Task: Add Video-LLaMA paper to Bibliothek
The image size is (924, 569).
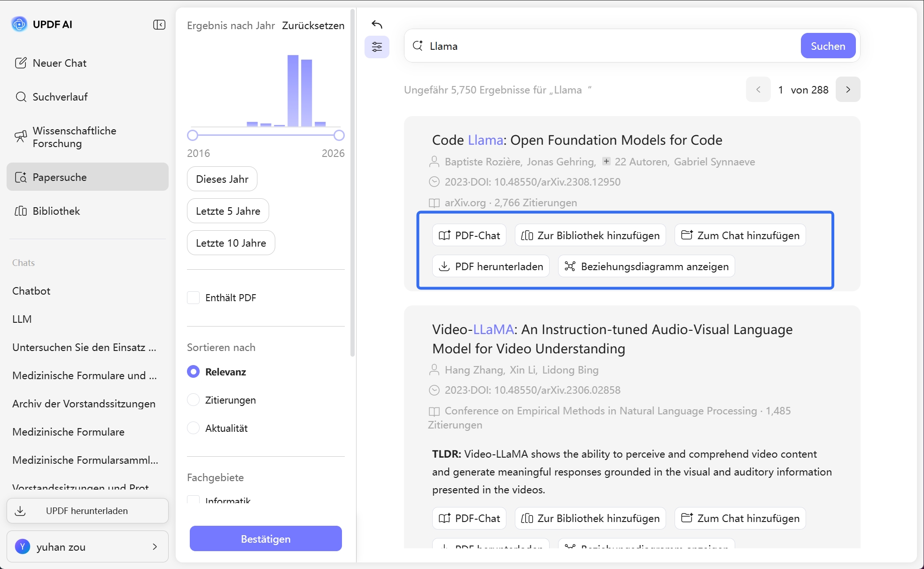Action: (x=590, y=518)
